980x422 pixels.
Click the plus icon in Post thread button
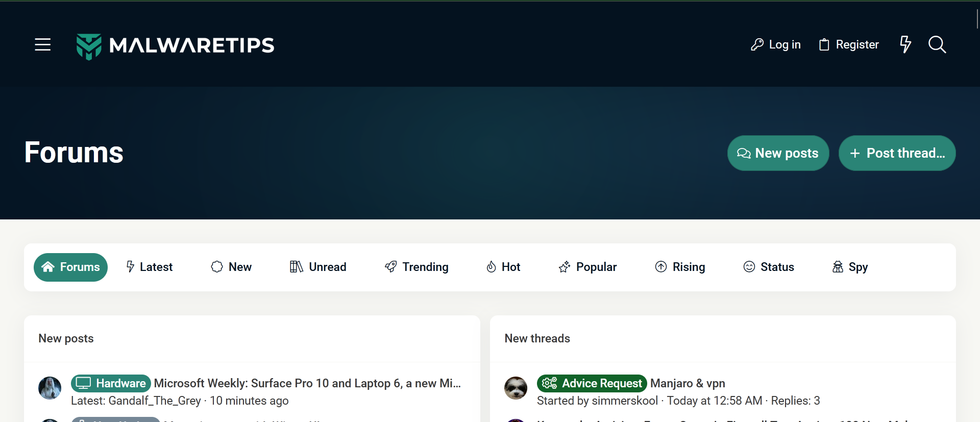[855, 154]
